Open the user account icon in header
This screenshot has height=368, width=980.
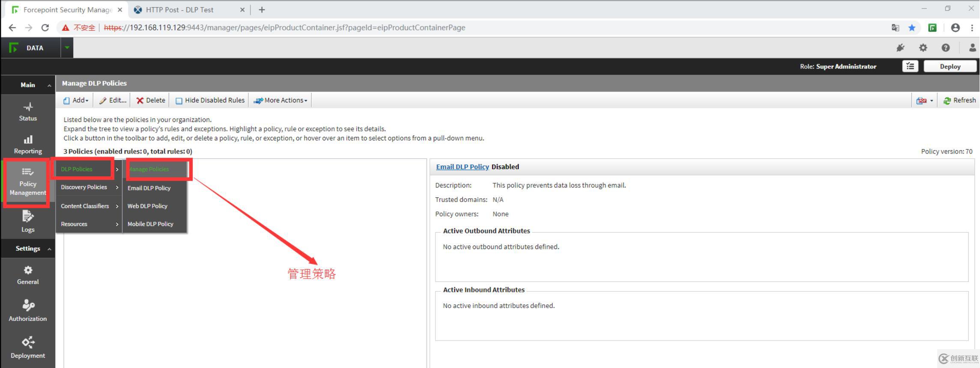click(x=972, y=48)
